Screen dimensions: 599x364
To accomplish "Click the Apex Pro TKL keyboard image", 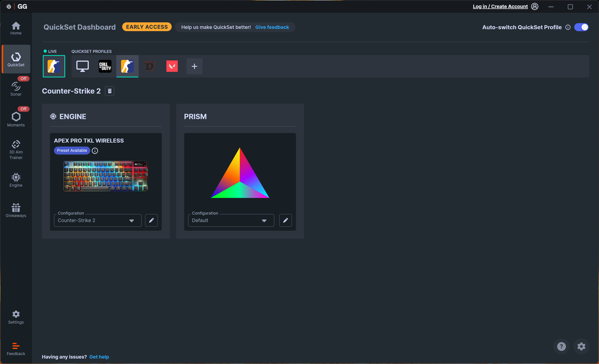I will [106, 176].
